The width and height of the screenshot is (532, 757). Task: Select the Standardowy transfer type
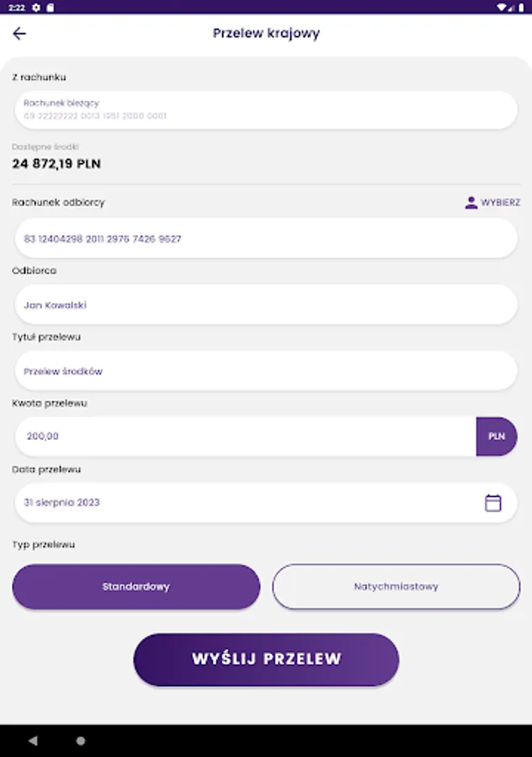[x=136, y=586]
